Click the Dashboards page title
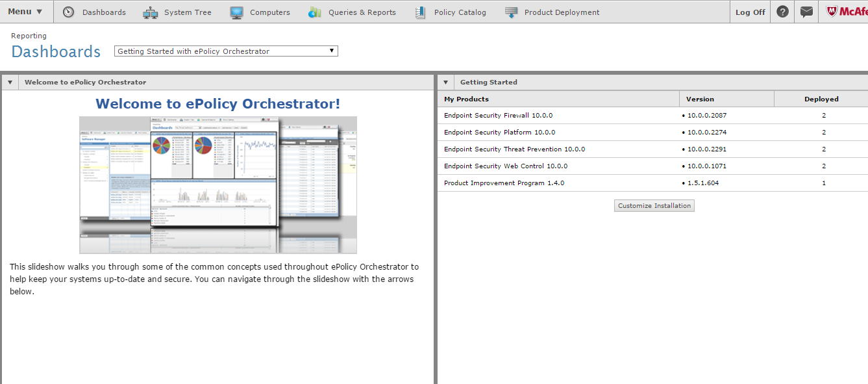 click(x=56, y=51)
